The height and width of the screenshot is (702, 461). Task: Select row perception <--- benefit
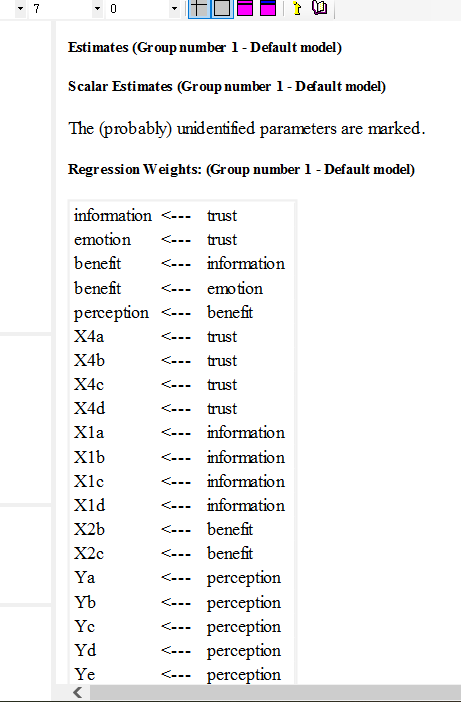pos(182,312)
